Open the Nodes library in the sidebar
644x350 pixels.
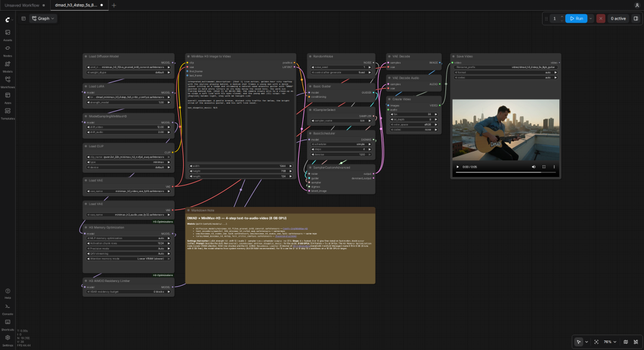7,51
